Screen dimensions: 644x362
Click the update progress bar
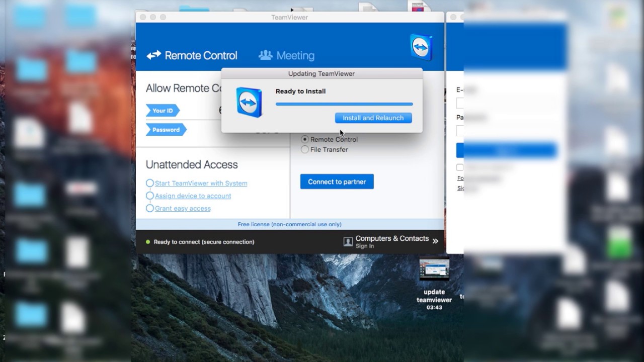click(x=344, y=104)
